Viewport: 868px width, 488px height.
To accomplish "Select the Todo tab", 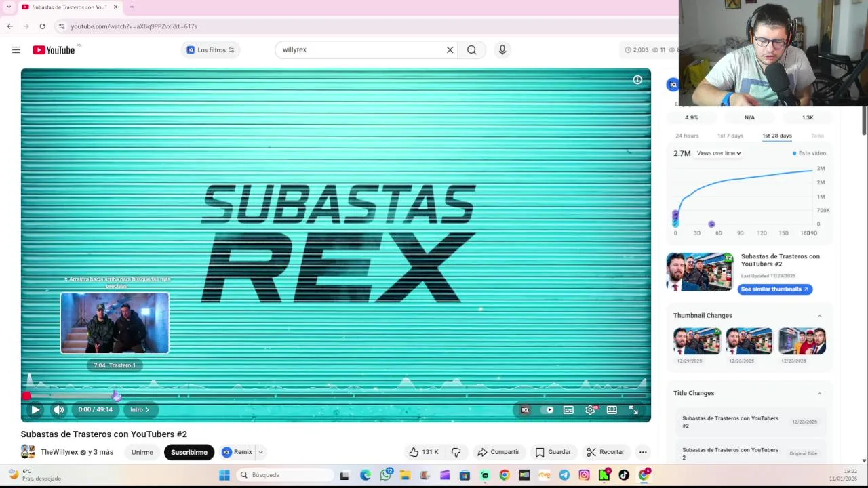I will [x=817, y=136].
